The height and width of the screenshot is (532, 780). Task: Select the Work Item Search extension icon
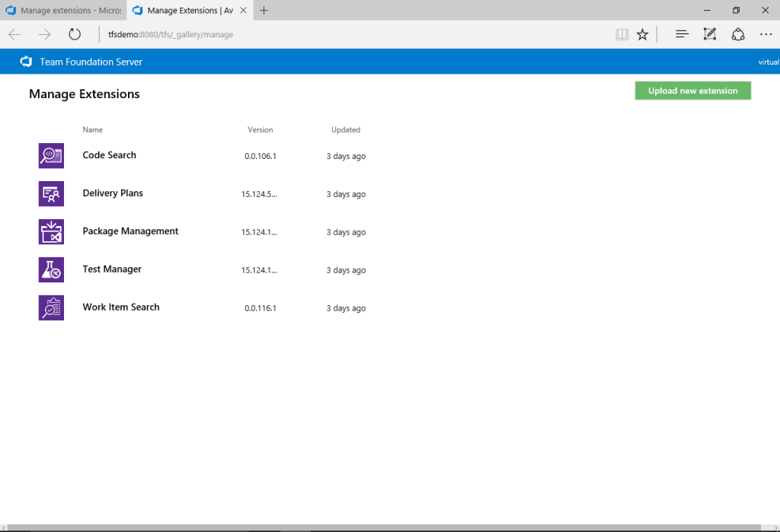pos(50,307)
